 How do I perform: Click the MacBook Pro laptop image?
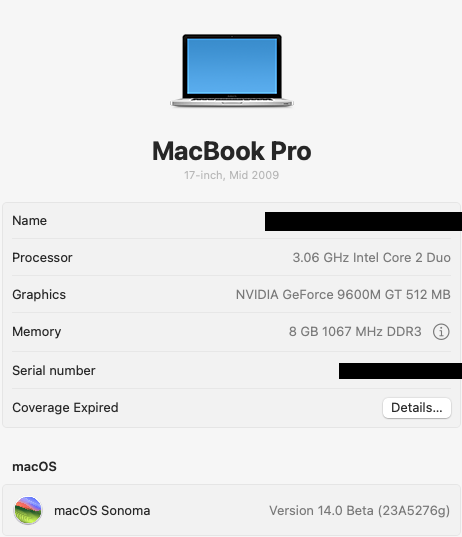click(232, 71)
